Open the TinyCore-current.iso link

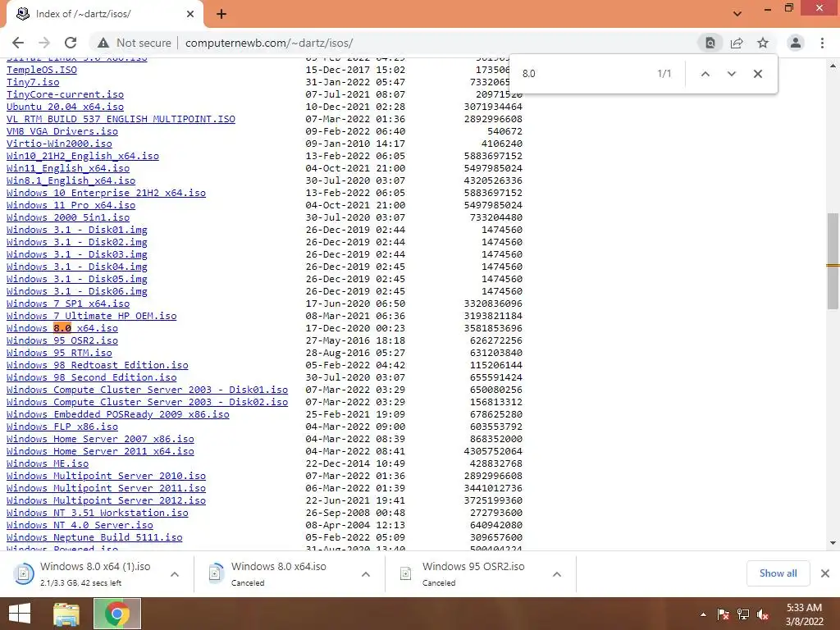pos(65,94)
